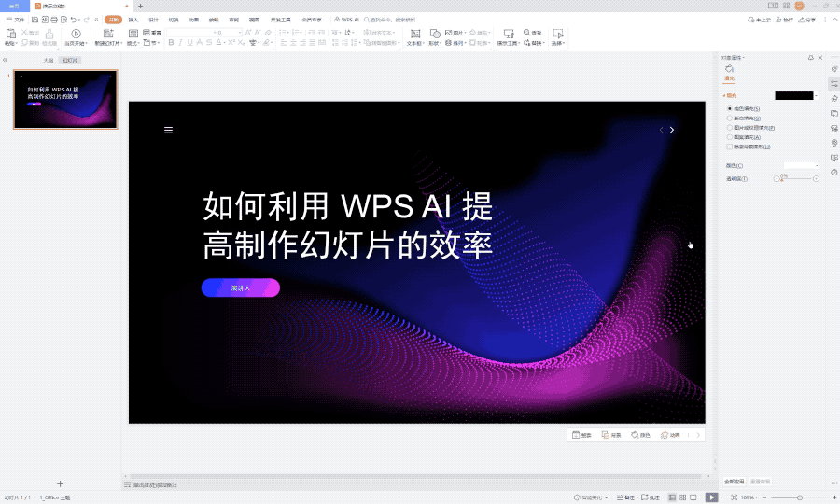Click the help question icon in right sidebar
This screenshot has width=840, height=504.
(834, 173)
